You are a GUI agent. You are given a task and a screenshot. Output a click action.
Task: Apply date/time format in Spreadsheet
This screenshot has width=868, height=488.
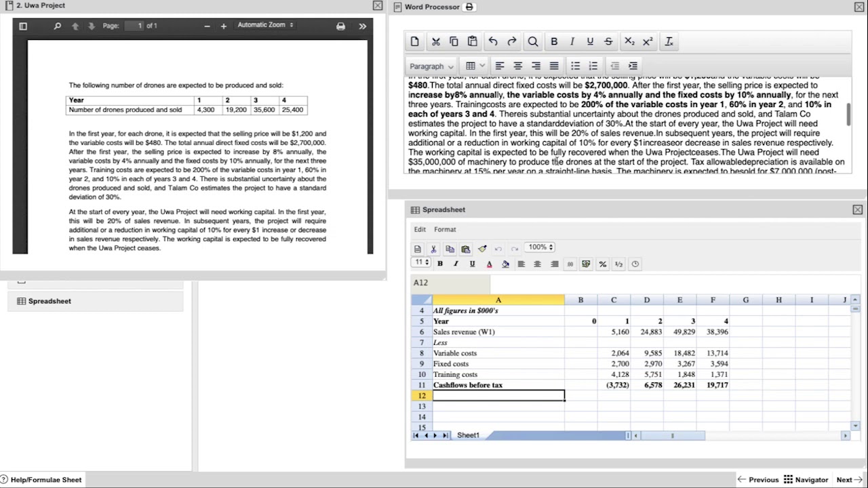pos(635,264)
